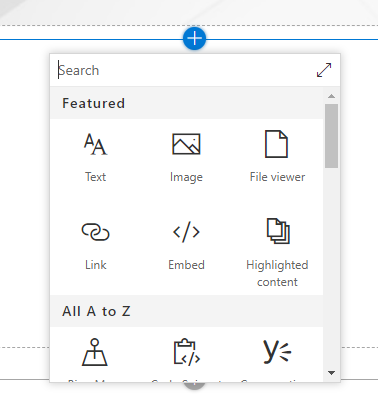Click into the Search web parts field
This screenshot has height=410, width=378.
pos(182,70)
